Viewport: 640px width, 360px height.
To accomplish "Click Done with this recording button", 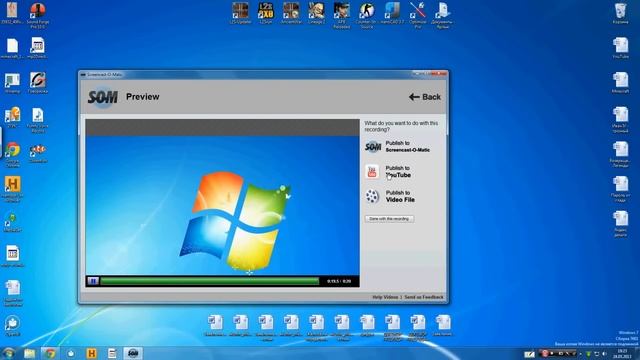I will click(x=389, y=219).
